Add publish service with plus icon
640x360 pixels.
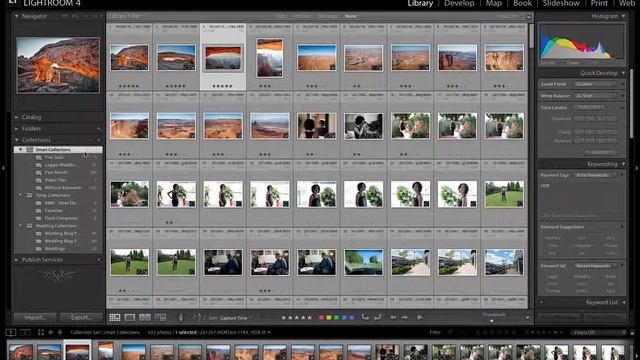tap(99, 260)
